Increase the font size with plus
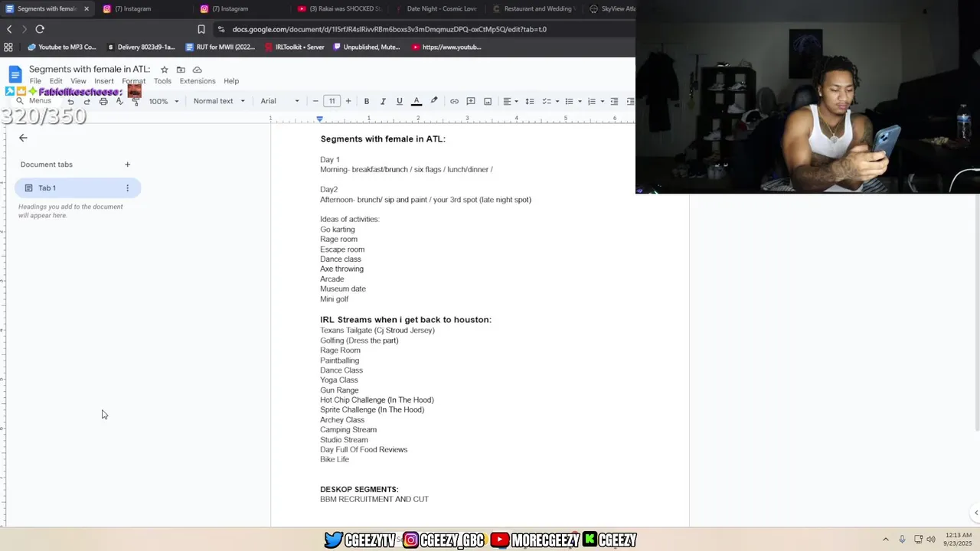 pyautogui.click(x=348, y=101)
